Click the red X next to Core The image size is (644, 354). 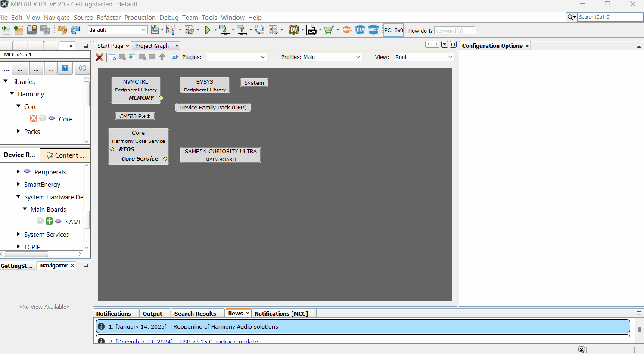click(34, 118)
